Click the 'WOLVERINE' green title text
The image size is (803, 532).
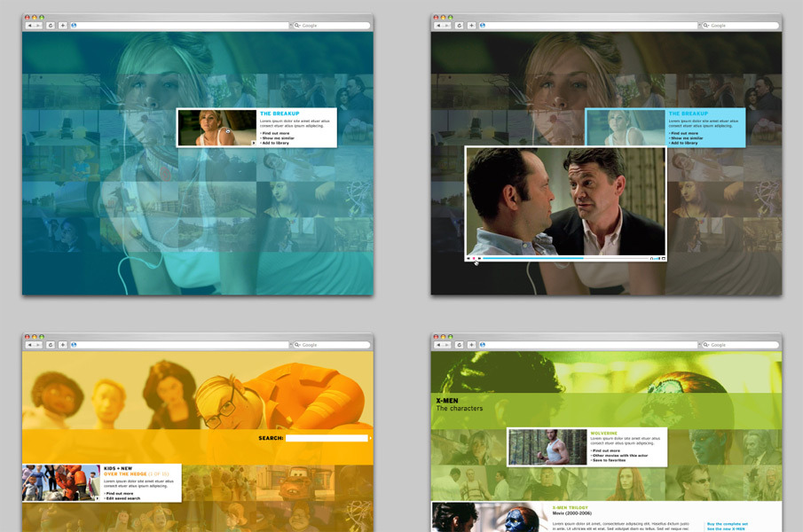603,434
